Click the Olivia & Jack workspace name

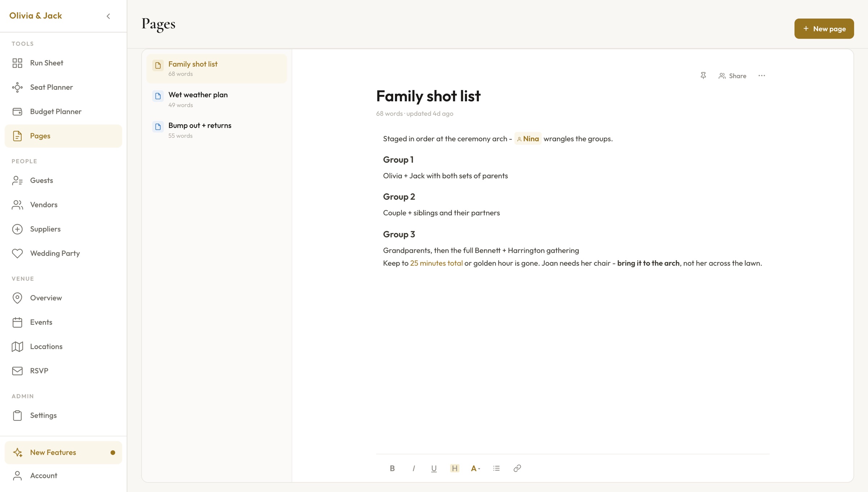pos(35,16)
